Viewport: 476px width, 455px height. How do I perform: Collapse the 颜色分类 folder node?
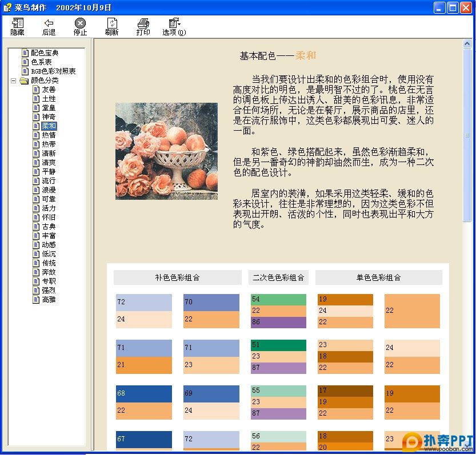coord(13,80)
